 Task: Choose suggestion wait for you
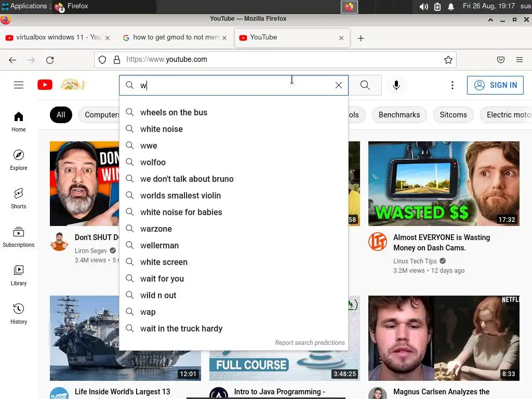point(234,278)
